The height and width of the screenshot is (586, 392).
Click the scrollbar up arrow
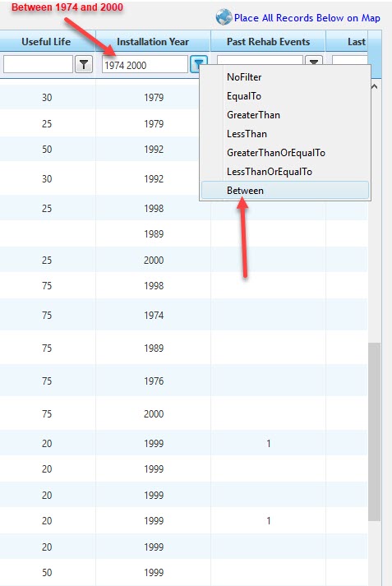[x=374, y=86]
